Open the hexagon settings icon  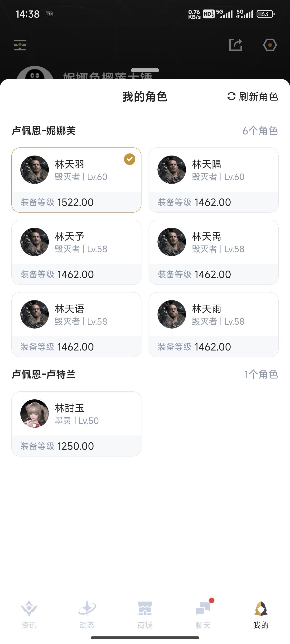pyautogui.click(x=270, y=45)
